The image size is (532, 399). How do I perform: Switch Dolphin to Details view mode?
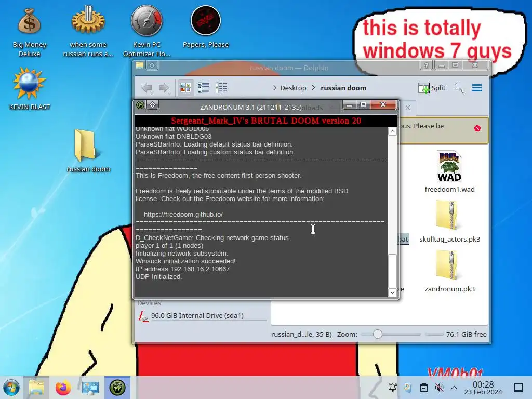click(x=221, y=88)
